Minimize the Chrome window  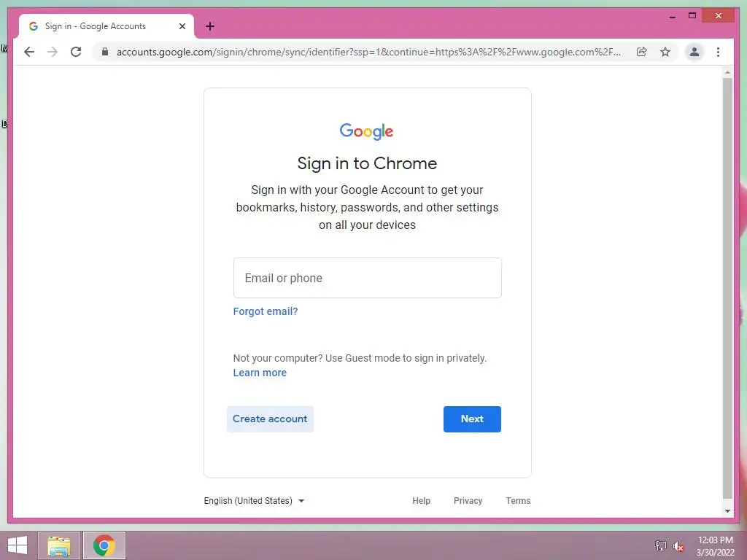point(672,16)
